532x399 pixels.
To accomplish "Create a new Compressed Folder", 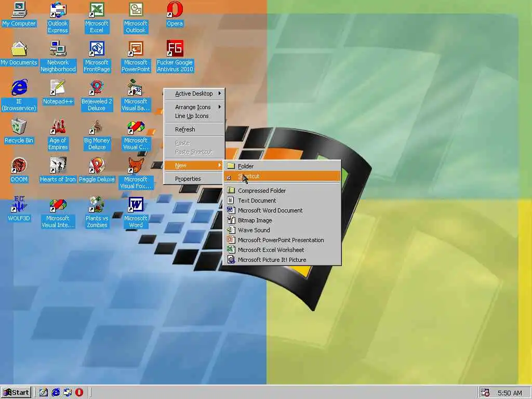I will [x=282, y=191].
